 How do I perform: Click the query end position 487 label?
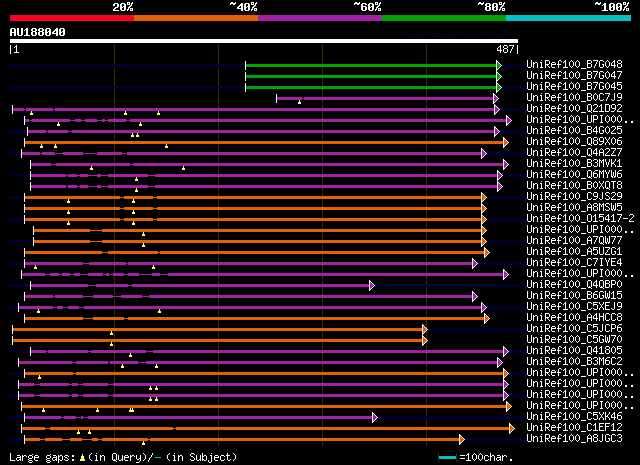[x=505, y=49]
